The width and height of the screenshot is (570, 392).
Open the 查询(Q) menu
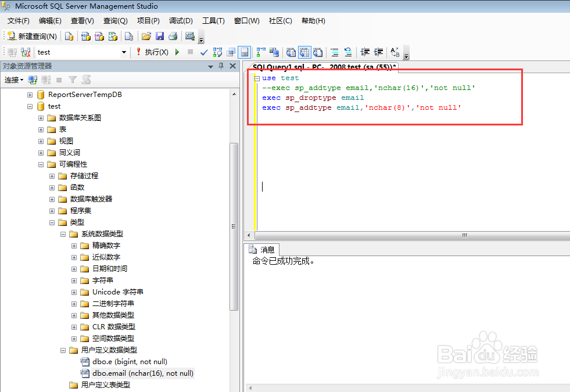115,21
